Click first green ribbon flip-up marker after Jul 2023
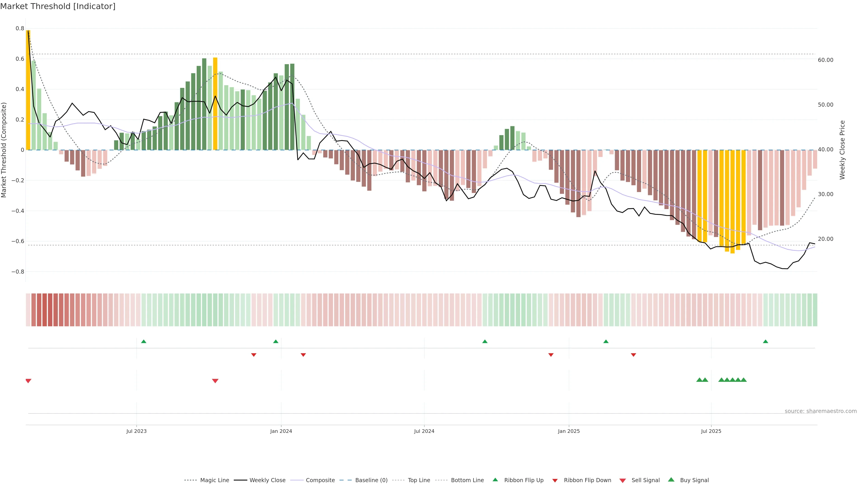The image size is (868, 488). 144,342
